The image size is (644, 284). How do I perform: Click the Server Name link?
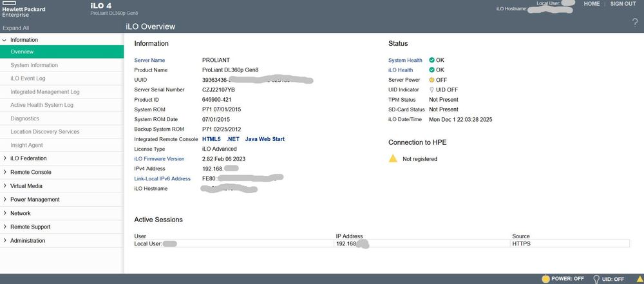click(x=149, y=60)
